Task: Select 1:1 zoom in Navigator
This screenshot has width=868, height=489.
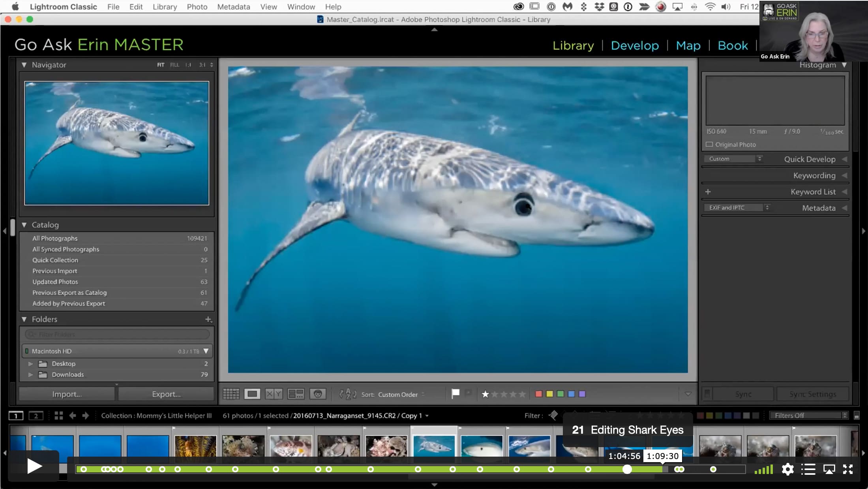Action: (x=188, y=65)
